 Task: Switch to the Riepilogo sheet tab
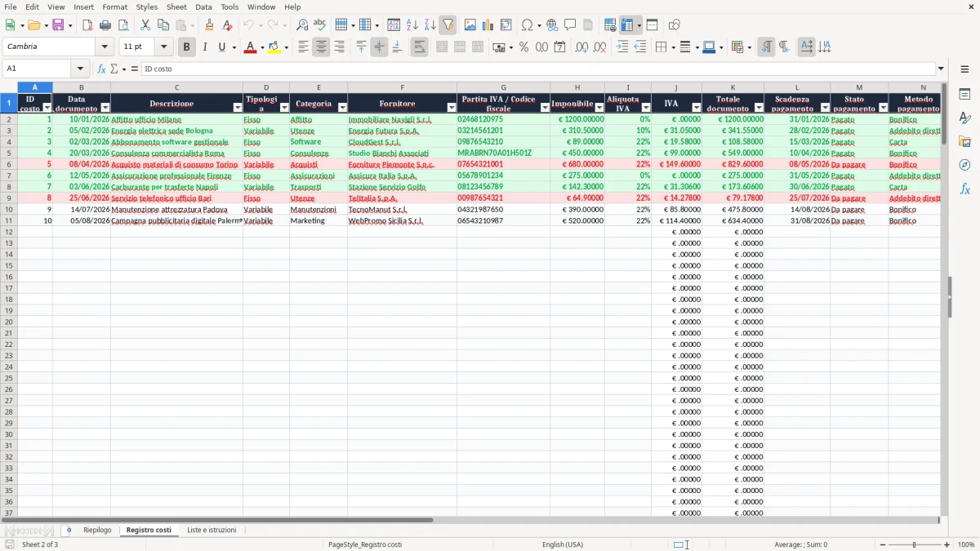(x=97, y=530)
